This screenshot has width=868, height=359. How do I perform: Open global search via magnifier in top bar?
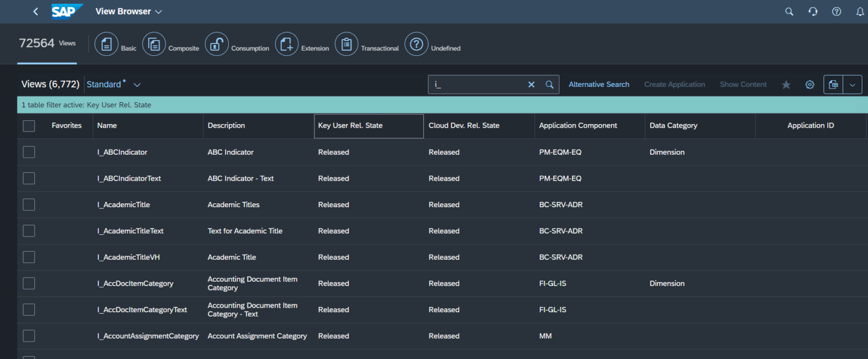coord(789,11)
